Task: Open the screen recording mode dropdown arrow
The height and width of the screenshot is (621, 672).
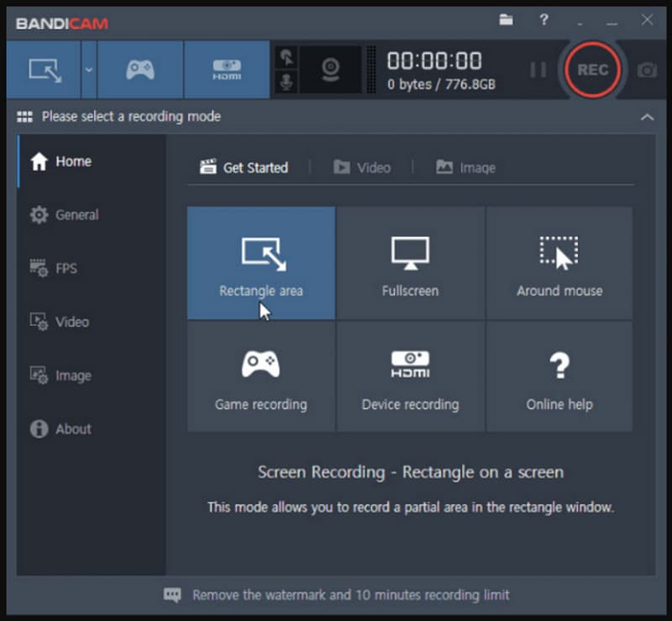Action: pos(89,70)
